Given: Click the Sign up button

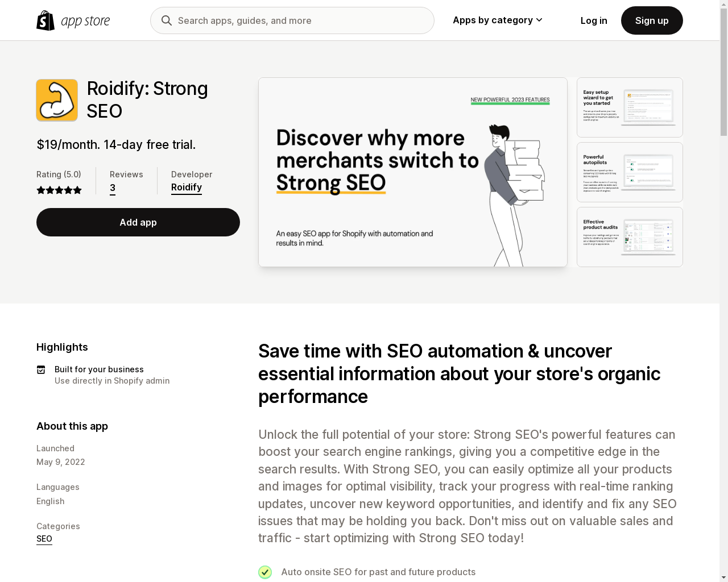Looking at the screenshot, I should [x=652, y=20].
